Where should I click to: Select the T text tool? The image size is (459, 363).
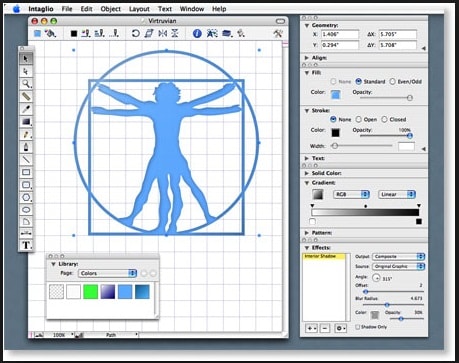coord(26,245)
